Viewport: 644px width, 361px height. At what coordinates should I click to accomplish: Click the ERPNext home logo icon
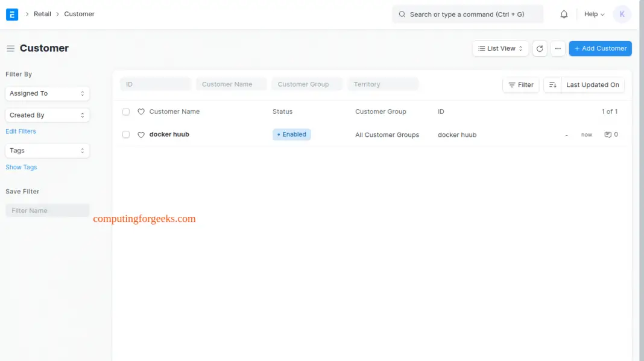tap(12, 14)
